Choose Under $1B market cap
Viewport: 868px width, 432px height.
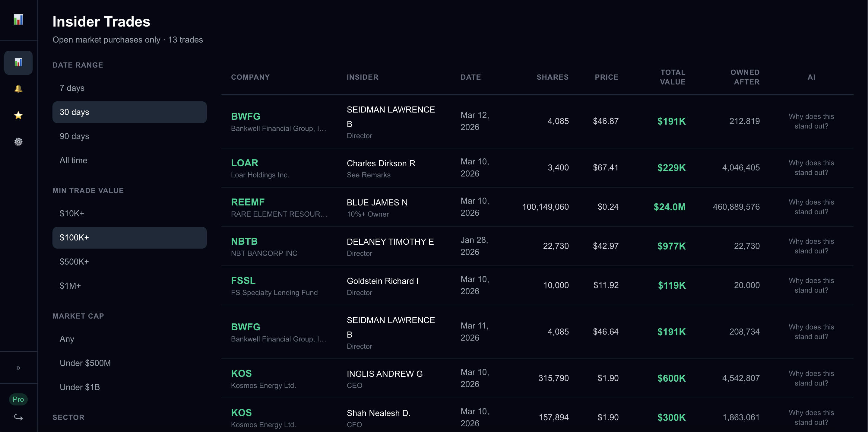point(129,387)
